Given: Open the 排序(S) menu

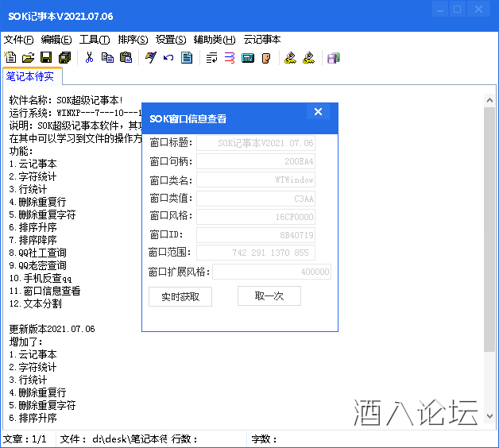Looking at the screenshot, I should click(133, 40).
